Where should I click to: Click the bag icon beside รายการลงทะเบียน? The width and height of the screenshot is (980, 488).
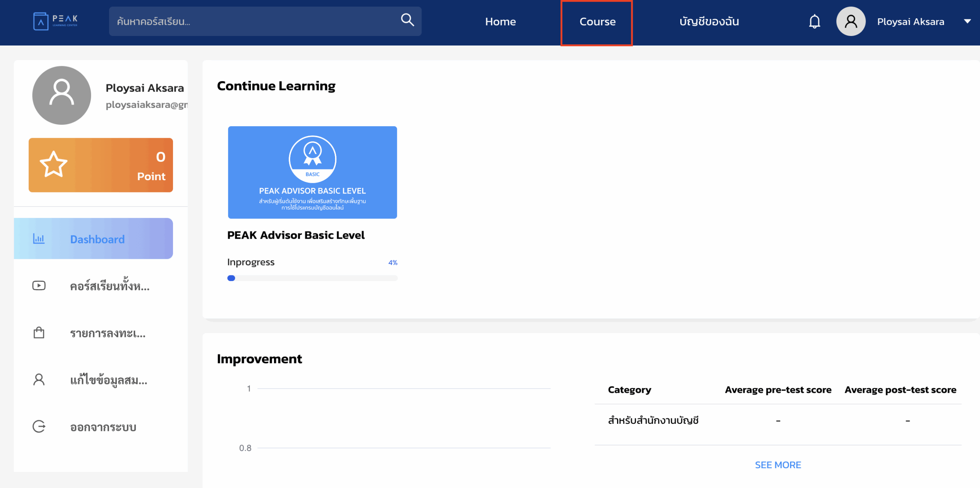click(39, 332)
